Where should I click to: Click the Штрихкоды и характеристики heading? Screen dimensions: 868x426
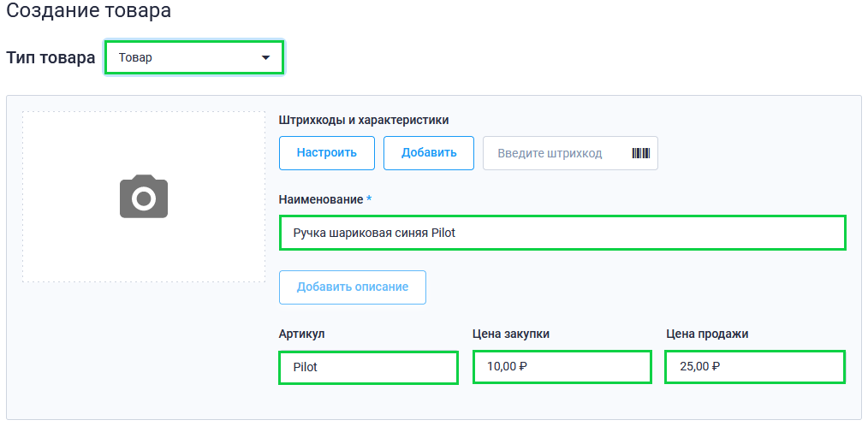click(x=364, y=120)
